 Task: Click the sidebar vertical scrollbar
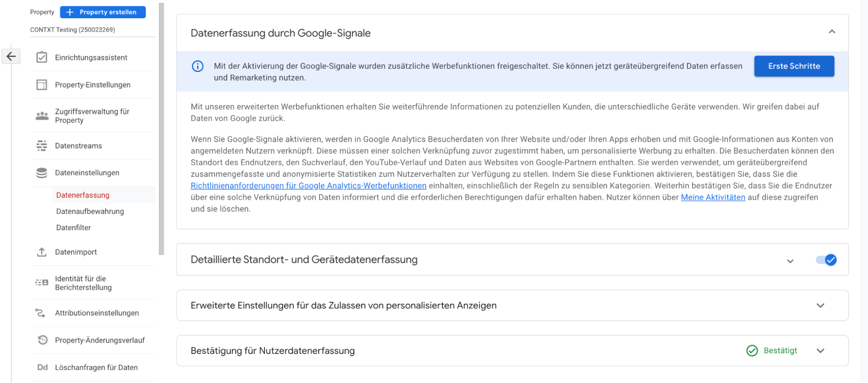click(162, 129)
